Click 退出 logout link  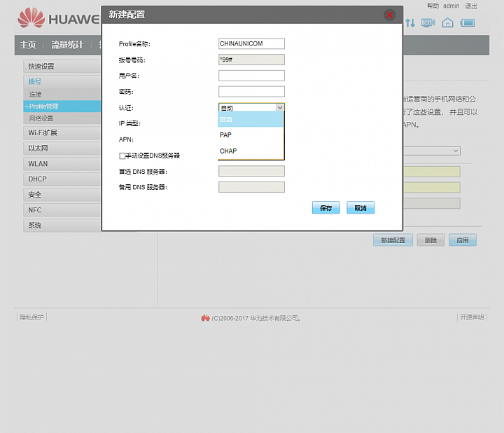[471, 6]
